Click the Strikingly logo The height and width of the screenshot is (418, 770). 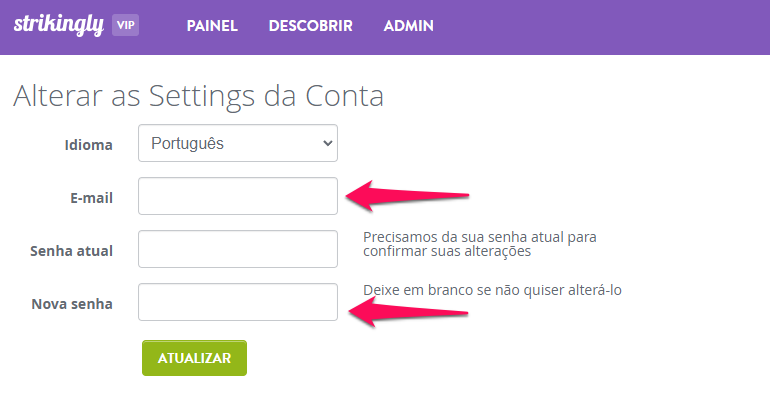58,25
